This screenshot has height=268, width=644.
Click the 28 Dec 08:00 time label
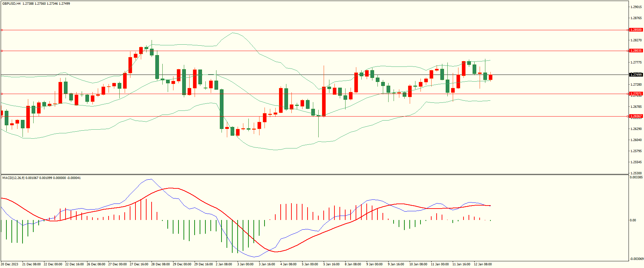click(160, 264)
